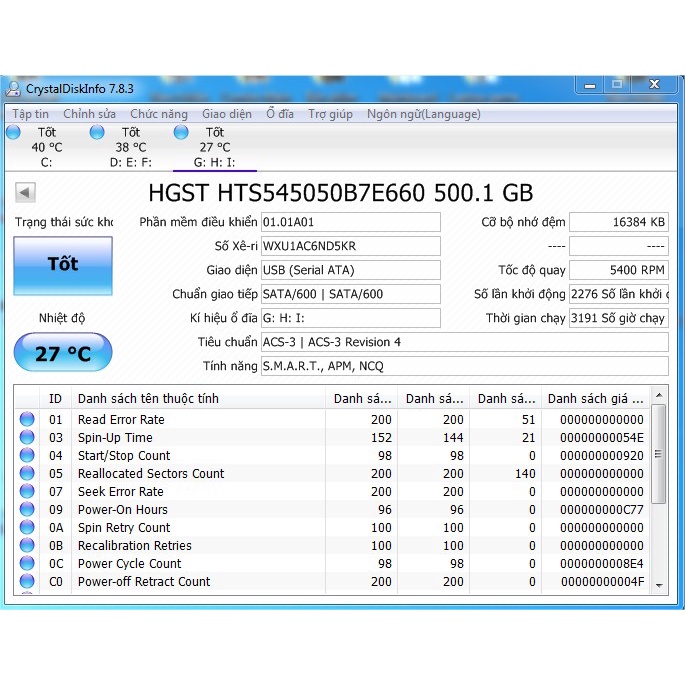Click the power on hours field 3191
This screenshot has height=685, width=685.
619,318
